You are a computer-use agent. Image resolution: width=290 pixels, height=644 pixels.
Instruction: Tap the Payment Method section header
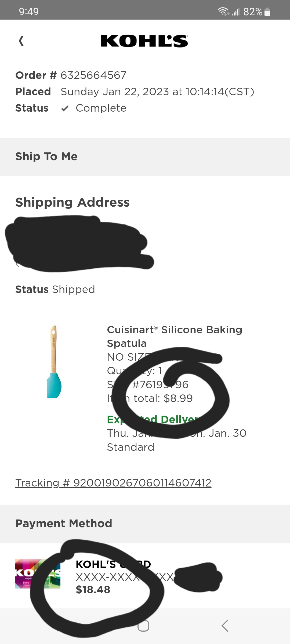64,524
